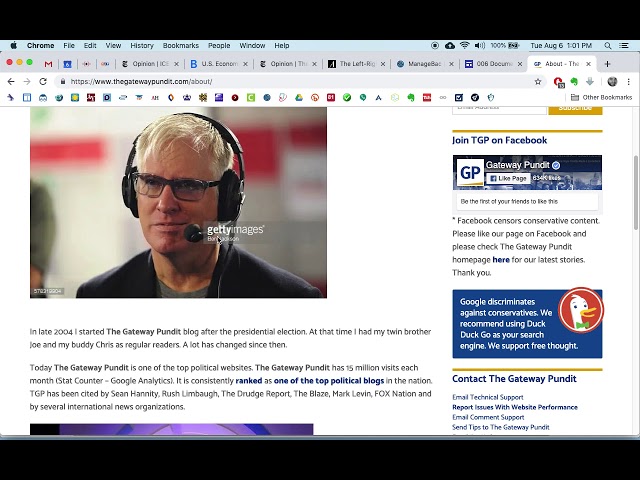Image resolution: width=640 pixels, height=480 pixels.
Task: Click Send Tips to The Gateway Pundit
Action: [501, 427]
